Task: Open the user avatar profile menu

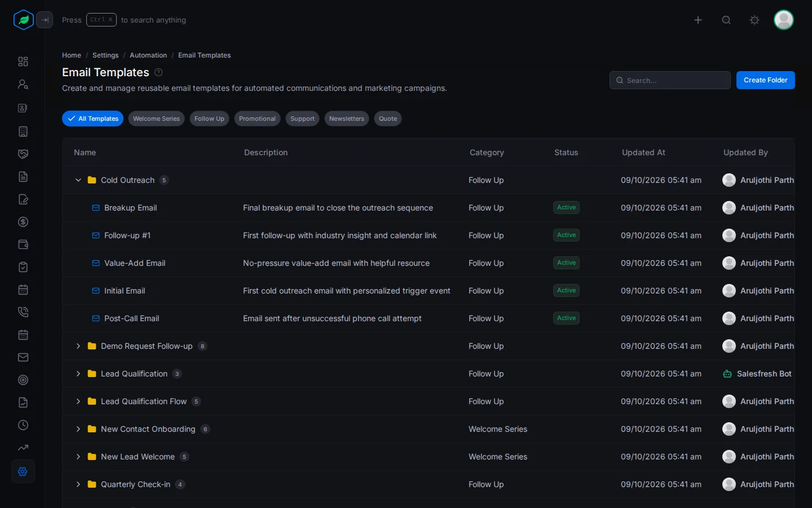Action: [784, 20]
